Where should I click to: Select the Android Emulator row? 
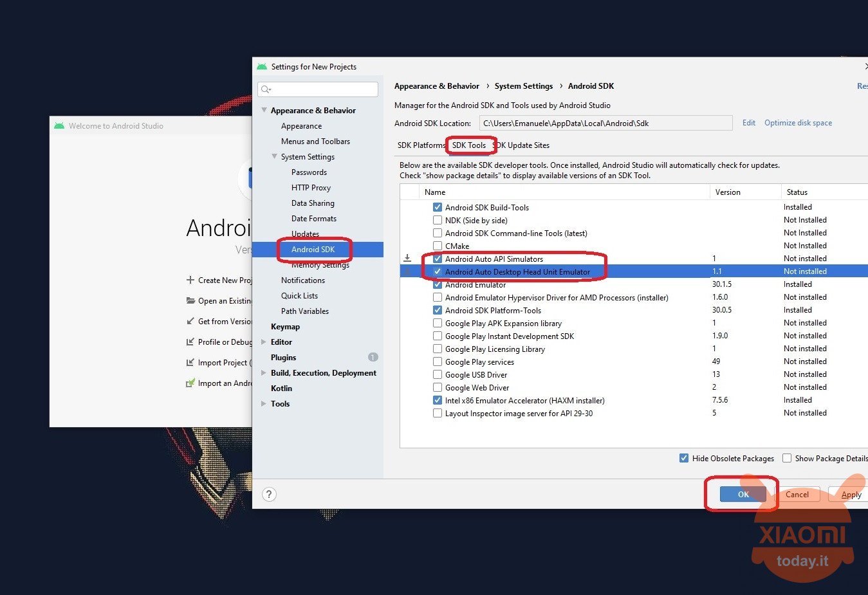pyautogui.click(x=634, y=284)
